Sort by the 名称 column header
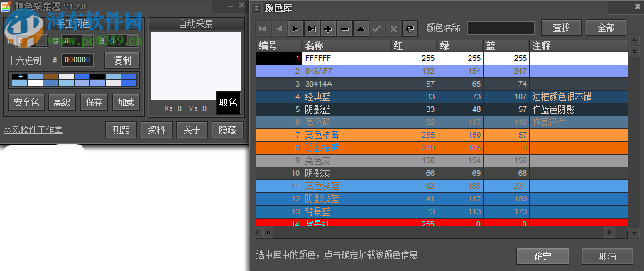Viewport: 644px width, 271px height. click(346, 45)
